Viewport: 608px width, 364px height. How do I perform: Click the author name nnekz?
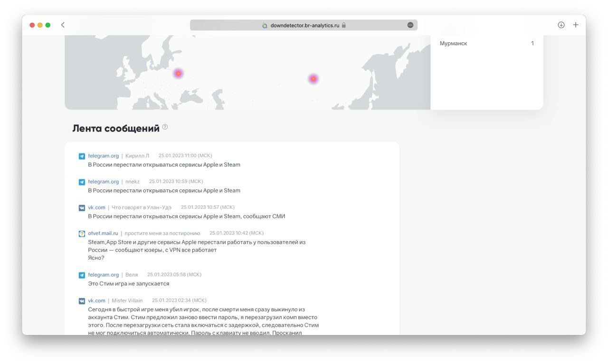tap(133, 181)
